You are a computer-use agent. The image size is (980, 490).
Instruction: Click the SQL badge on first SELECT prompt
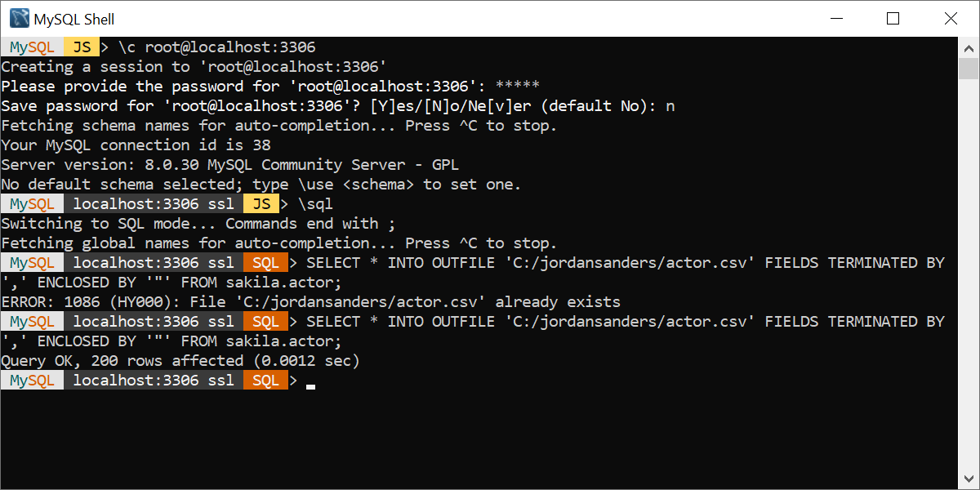point(265,263)
